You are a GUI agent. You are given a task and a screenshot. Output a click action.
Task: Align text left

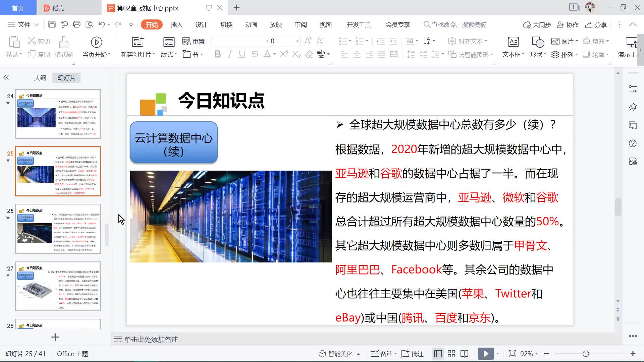(x=344, y=54)
